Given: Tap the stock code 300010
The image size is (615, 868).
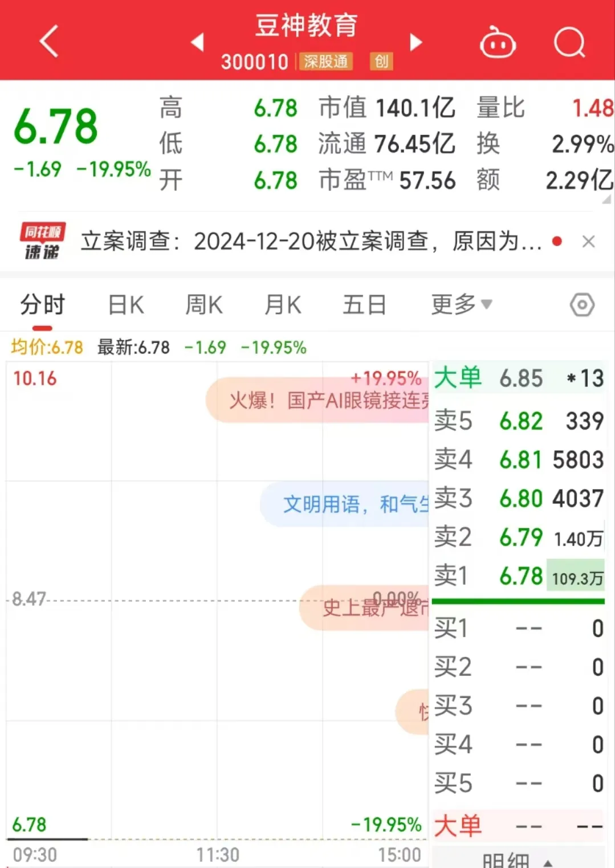Looking at the screenshot, I should click(254, 62).
